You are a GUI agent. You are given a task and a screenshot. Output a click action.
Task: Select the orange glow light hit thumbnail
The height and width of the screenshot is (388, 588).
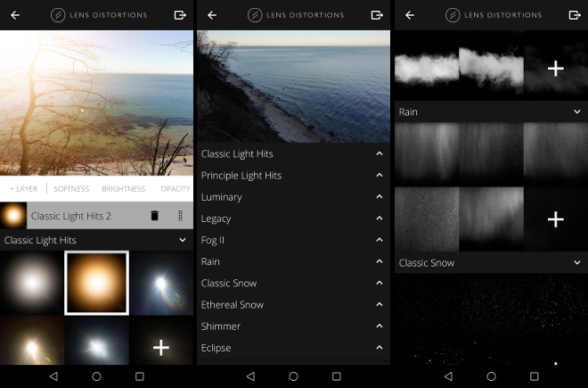pyautogui.click(x=96, y=283)
